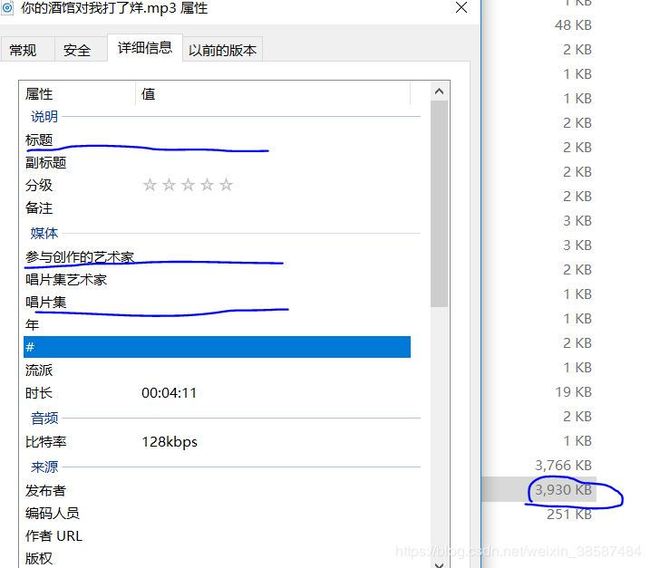Select the 3,766 KB file in Explorer
Image resolution: width=650 pixels, height=568 pixels.
[563, 465]
